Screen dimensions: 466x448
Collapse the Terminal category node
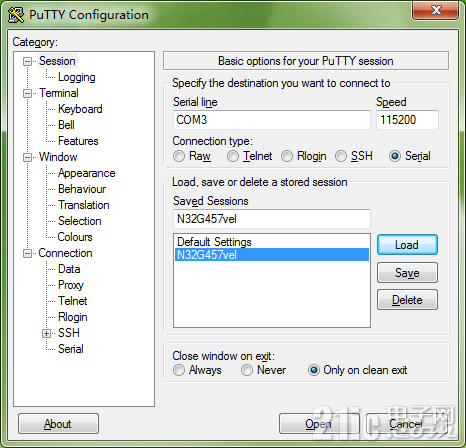[x=27, y=94]
